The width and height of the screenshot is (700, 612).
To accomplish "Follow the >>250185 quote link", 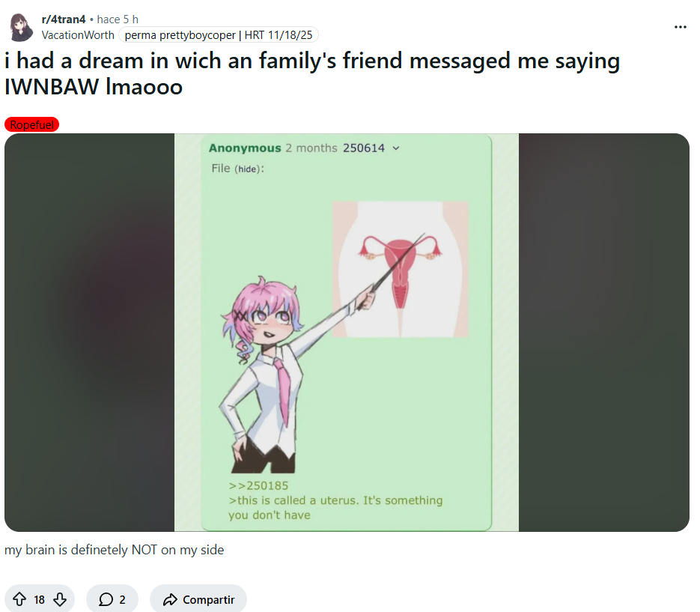I will [258, 485].
